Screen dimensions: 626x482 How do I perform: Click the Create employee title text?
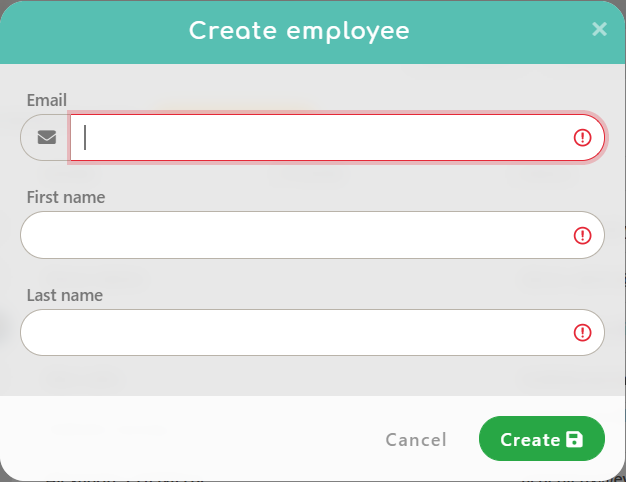tap(299, 31)
